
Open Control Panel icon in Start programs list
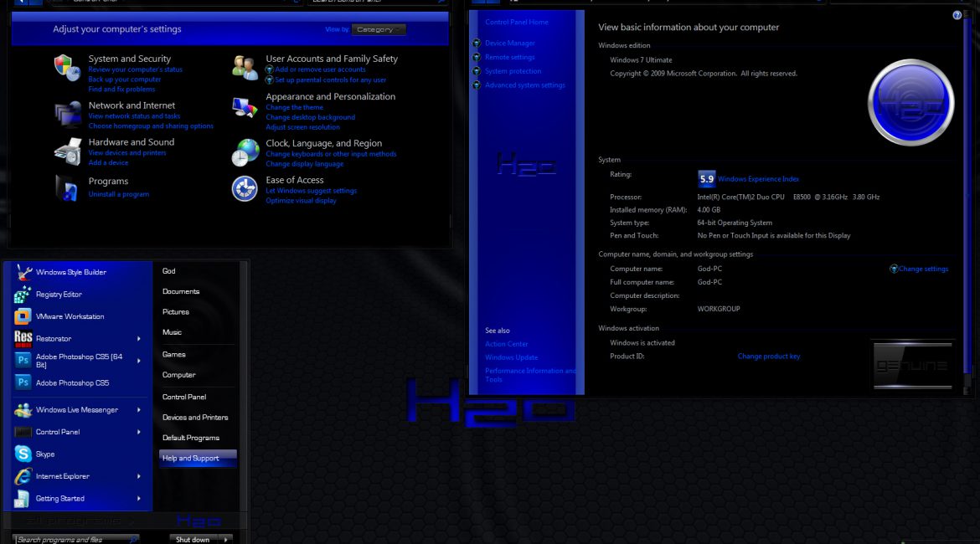pos(23,432)
